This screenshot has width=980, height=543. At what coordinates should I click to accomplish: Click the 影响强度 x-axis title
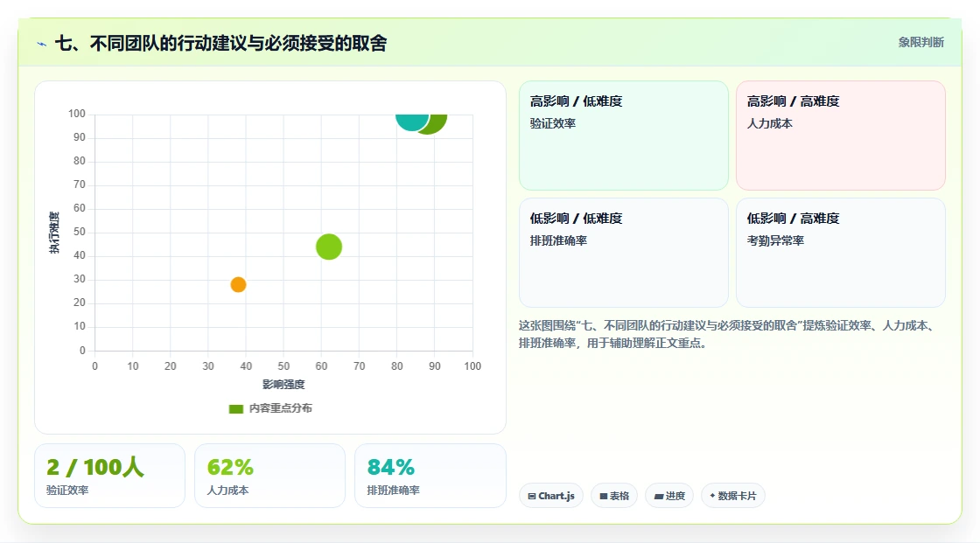pos(283,384)
